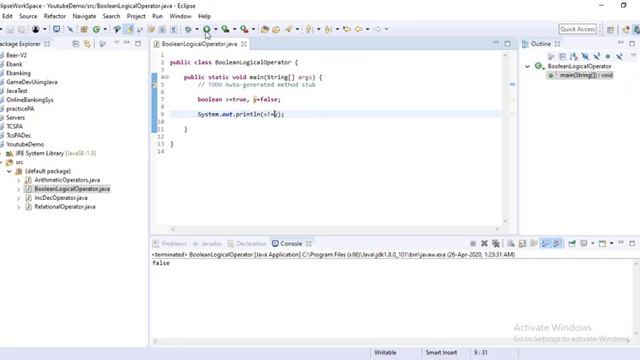
Task: Click Remove All Terminated Launches double-X icon
Action: (496, 244)
